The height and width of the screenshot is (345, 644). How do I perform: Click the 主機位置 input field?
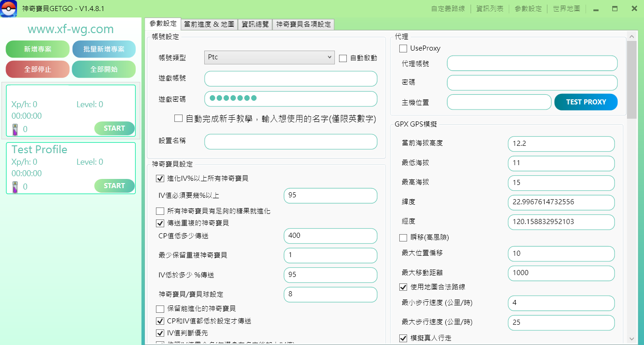(x=499, y=102)
